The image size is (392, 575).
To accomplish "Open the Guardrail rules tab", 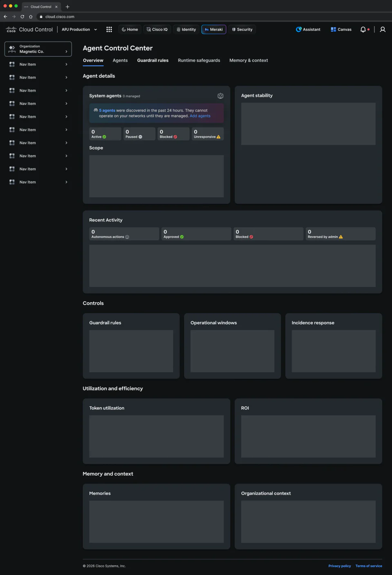I will [x=153, y=60].
